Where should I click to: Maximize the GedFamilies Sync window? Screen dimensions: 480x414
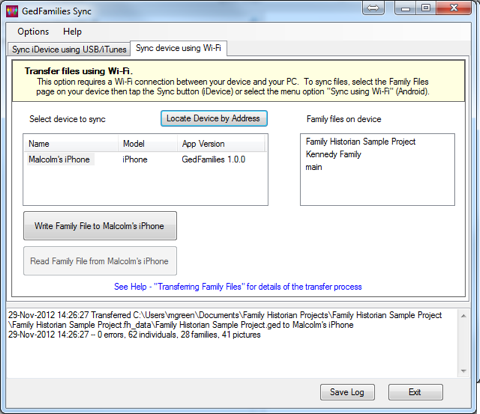426,8
